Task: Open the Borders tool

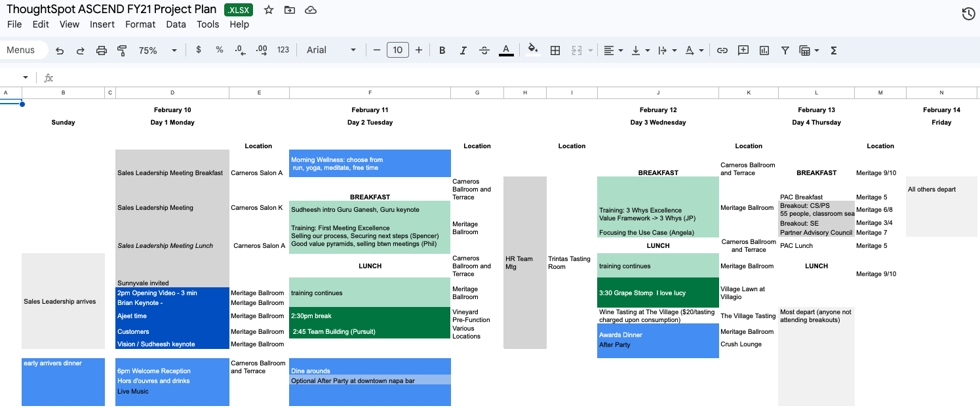Action: coord(555,51)
